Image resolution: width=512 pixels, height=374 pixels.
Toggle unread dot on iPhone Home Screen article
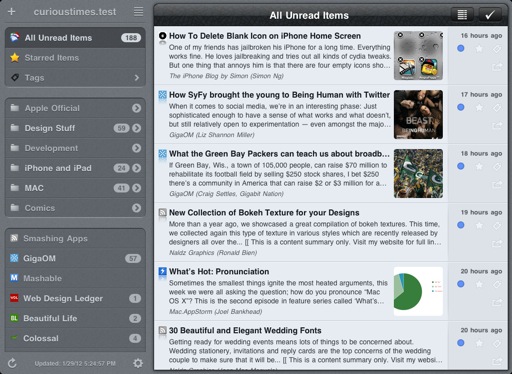(x=461, y=49)
